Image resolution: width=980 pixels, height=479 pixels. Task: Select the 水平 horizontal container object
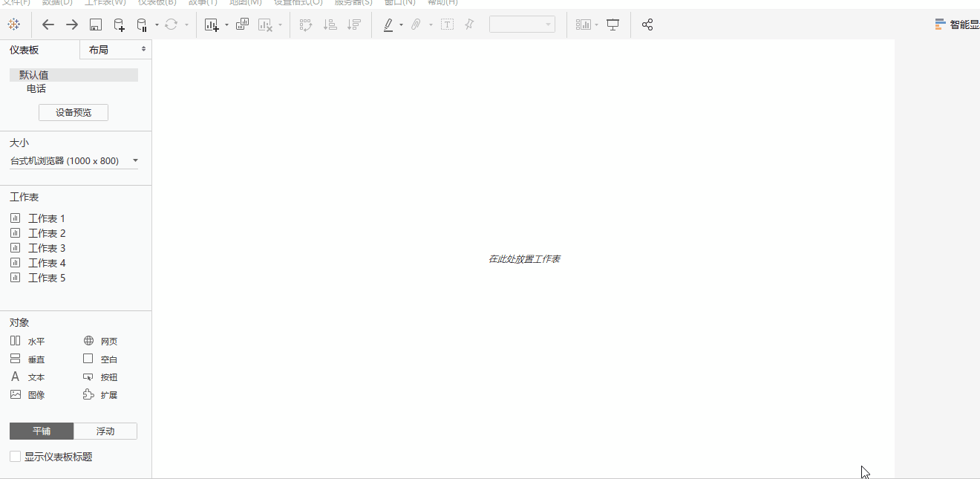[27, 342]
